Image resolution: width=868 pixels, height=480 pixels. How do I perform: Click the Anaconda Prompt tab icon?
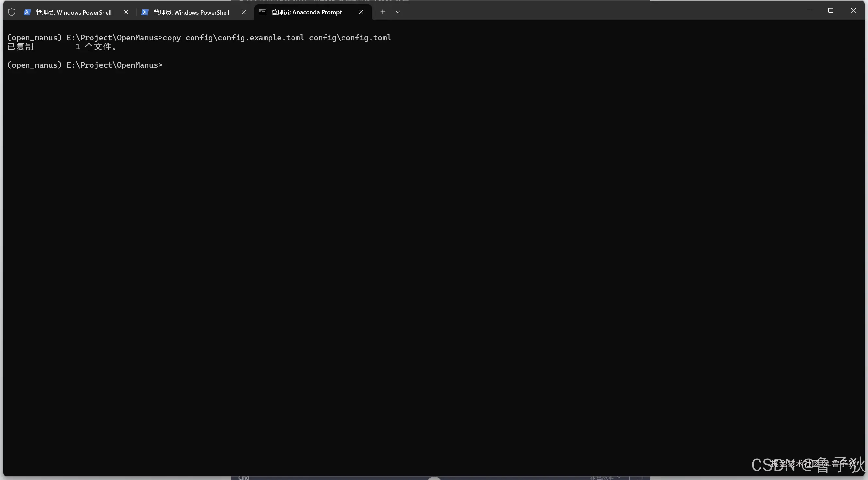pos(262,12)
